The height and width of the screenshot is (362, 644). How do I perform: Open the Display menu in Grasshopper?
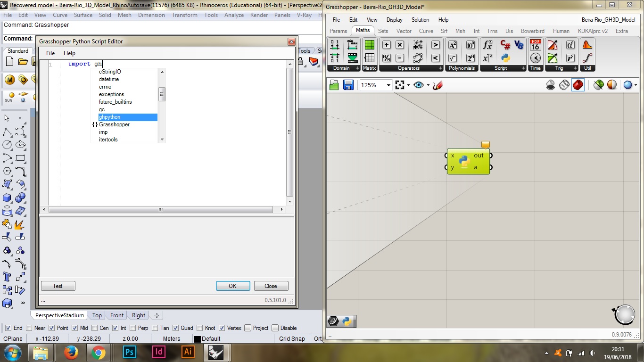395,20
